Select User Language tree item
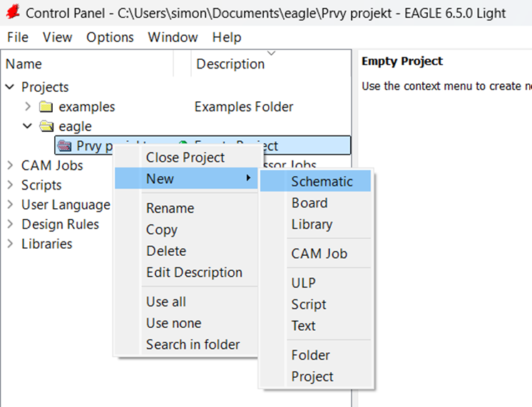The height and width of the screenshot is (407, 532). point(66,205)
